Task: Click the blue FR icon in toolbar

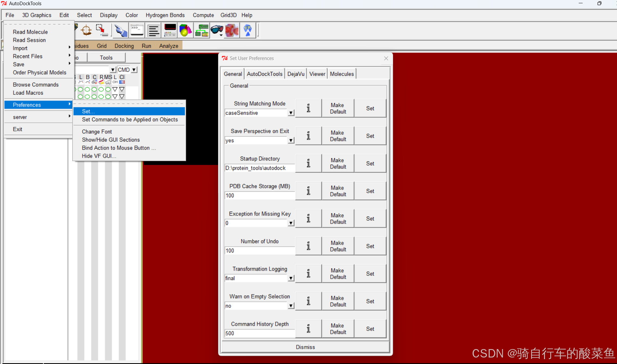Action: pos(248,30)
